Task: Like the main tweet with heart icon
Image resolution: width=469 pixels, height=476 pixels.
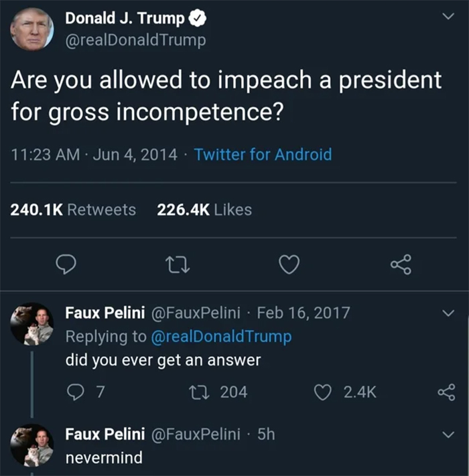Action: [289, 266]
